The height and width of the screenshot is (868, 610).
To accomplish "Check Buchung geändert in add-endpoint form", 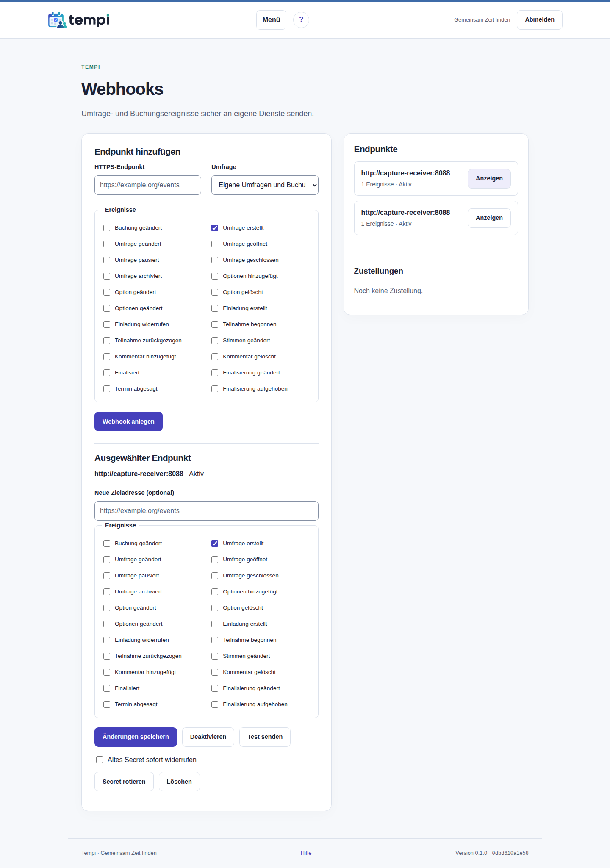I will [x=107, y=228].
